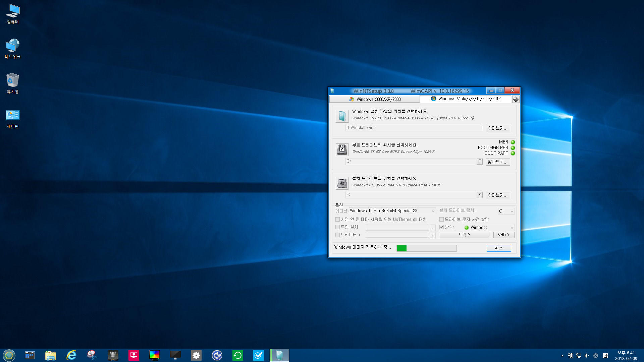Click 찾아보기 for install.wim source
Viewport: 644px width, 362px height.
click(498, 128)
